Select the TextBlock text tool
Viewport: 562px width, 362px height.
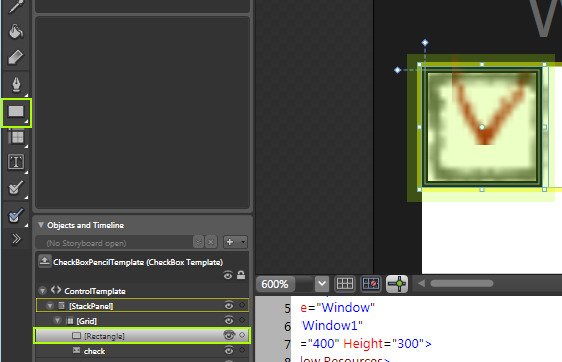(x=16, y=162)
